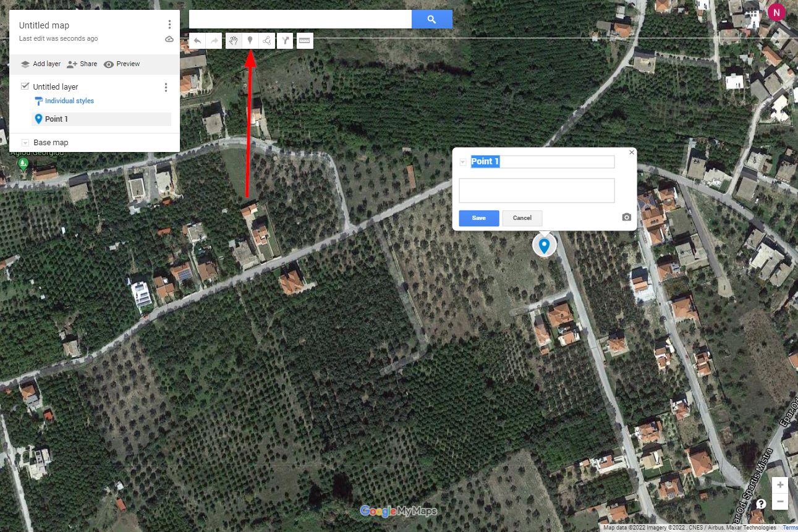Viewport: 798px width, 532px height.
Task: Click the blue search button
Action: point(432,19)
